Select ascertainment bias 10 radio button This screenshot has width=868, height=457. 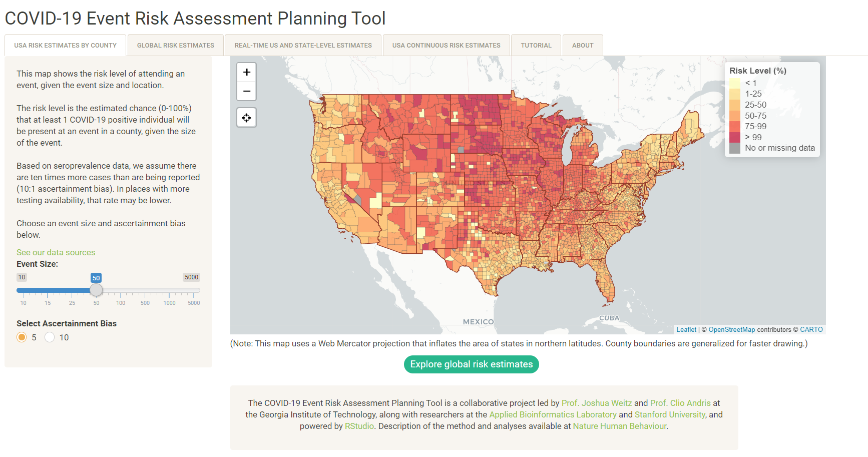pos(50,337)
